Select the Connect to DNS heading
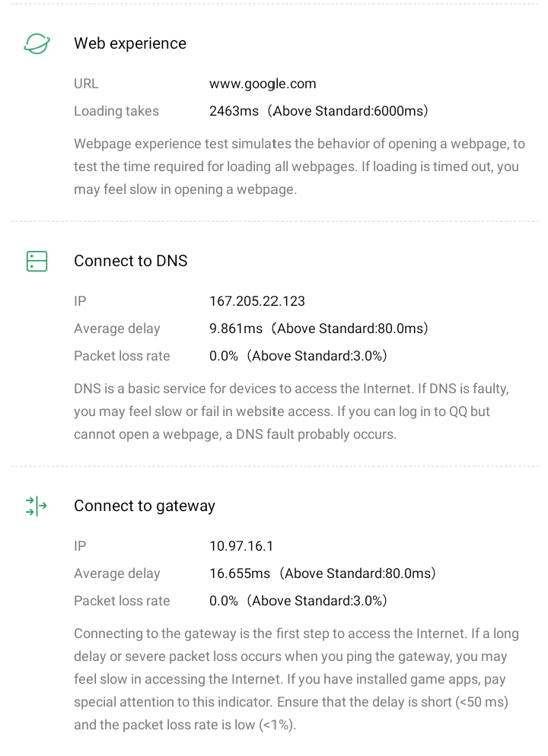Viewport: 548px width, 756px height. [x=131, y=262]
